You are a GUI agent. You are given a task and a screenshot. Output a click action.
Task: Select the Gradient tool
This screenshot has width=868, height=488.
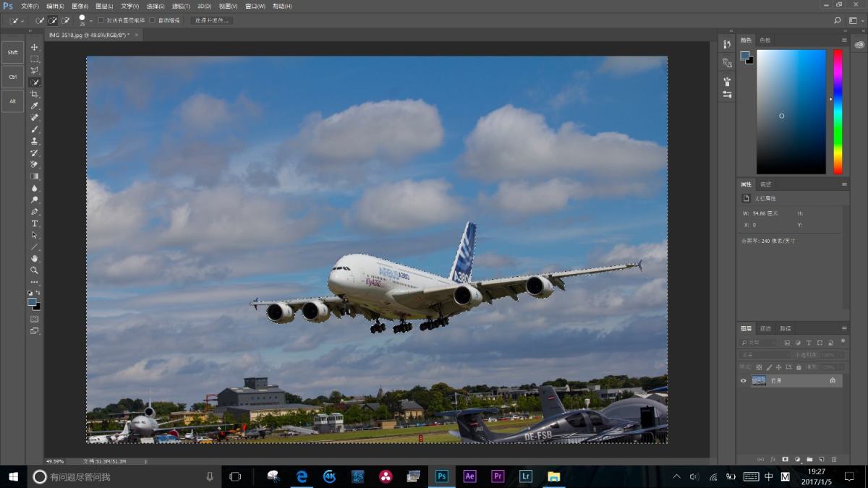(34, 176)
